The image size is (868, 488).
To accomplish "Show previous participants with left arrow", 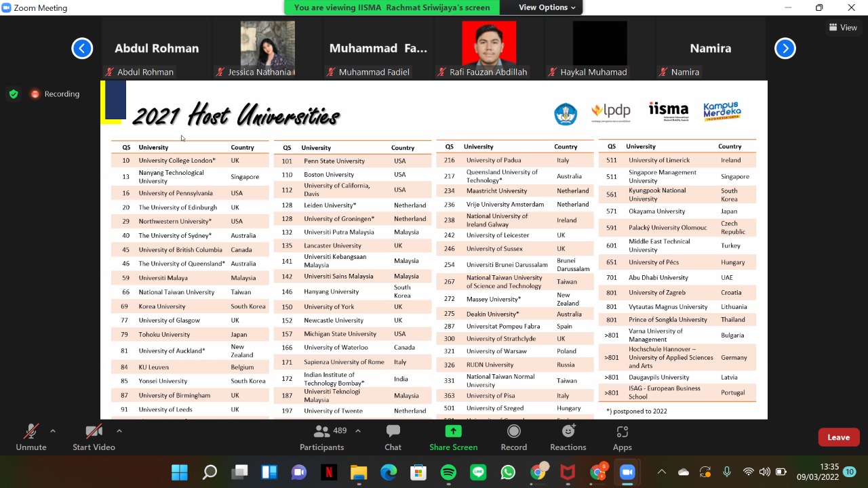I will (82, 48).
